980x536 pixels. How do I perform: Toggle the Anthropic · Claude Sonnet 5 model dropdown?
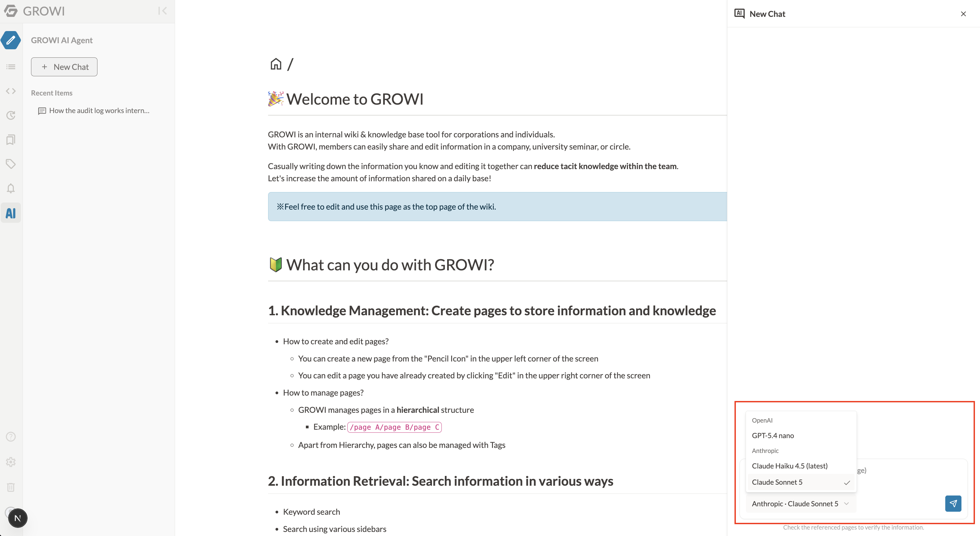(x=801, y=503)
